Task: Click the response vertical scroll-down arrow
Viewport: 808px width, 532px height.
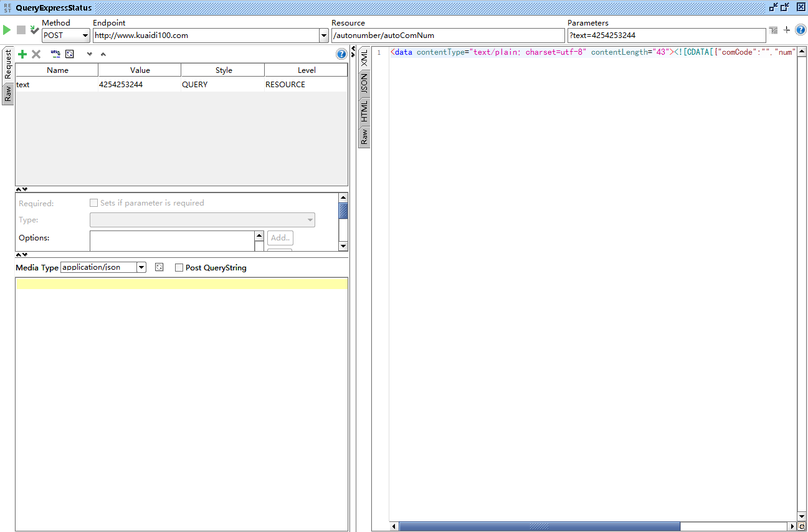Action: 802,516
